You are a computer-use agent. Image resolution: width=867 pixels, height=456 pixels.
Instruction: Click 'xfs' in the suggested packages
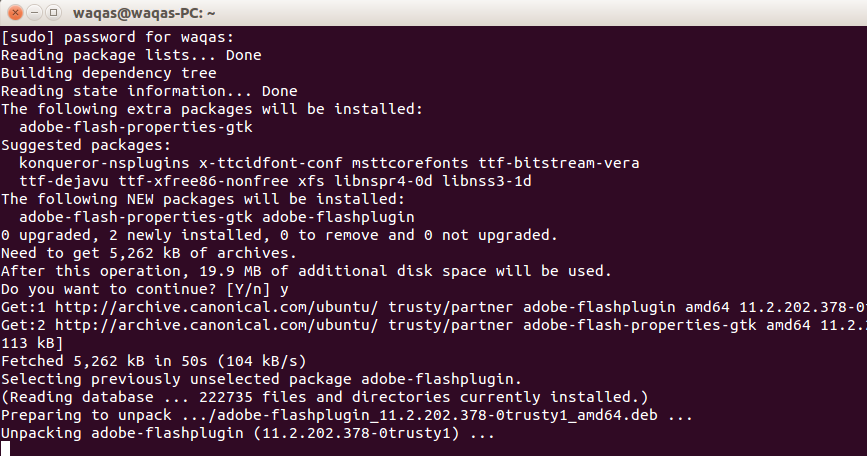311,181
